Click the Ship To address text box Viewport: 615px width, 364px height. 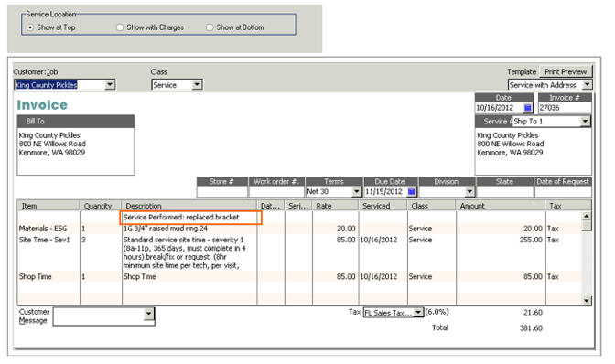pyautogui.click(x=533, y=151)
